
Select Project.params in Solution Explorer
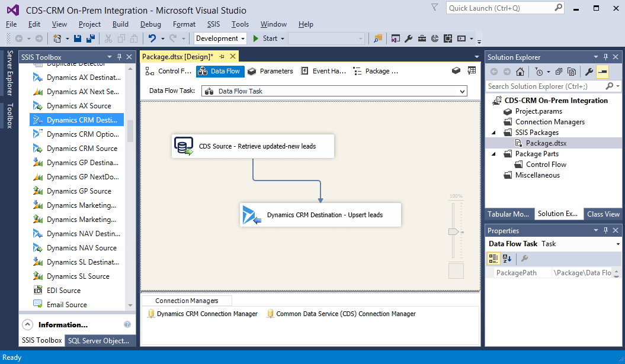(x=538, y=111)
